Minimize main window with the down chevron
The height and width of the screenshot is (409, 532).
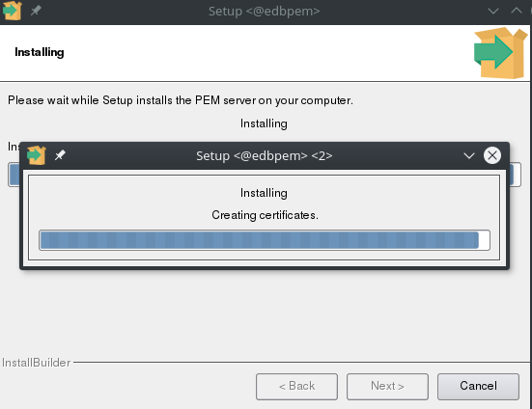click(x=493, y=11)
